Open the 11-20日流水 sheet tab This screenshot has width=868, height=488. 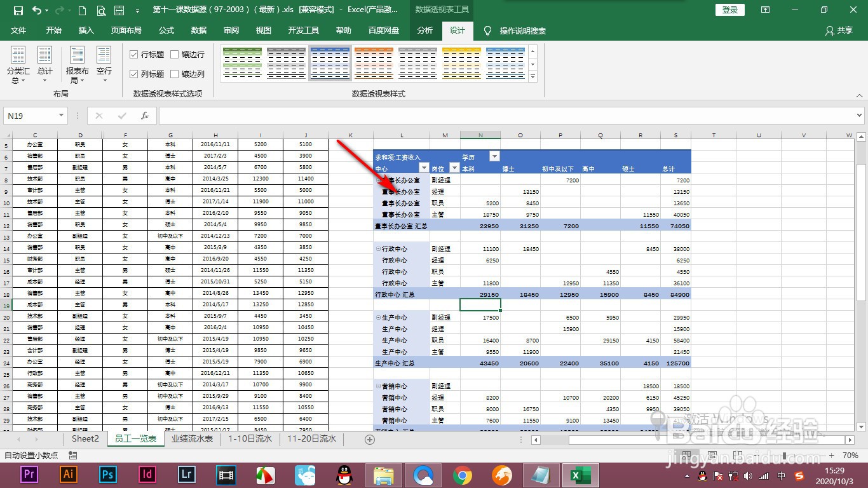[311, 438]
